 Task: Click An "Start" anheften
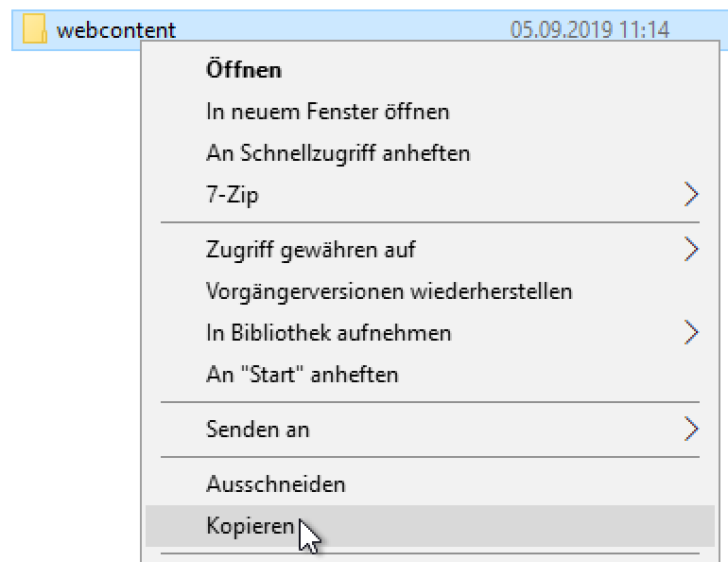(302, 375)
